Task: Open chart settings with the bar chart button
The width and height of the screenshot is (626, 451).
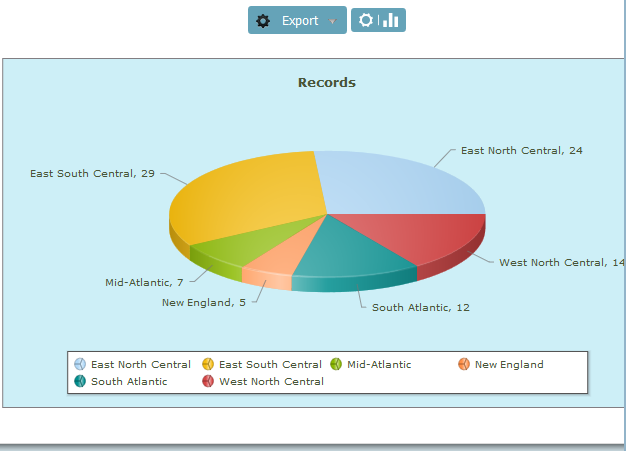Action: 378,20
